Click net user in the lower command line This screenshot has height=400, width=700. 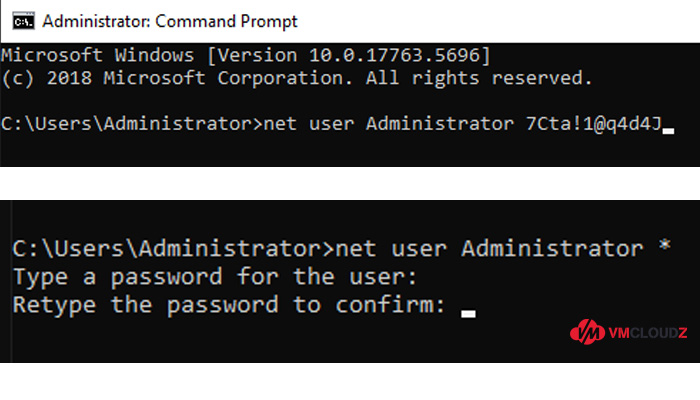391,249
